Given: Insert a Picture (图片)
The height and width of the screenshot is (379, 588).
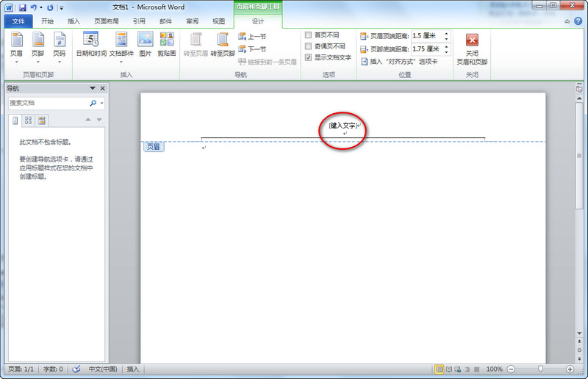Looking at the screenshot, I should coord(146,44).
